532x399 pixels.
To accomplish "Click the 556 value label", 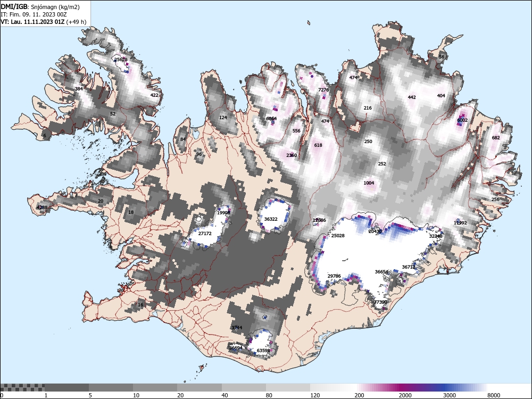I will tap(296, 131).
